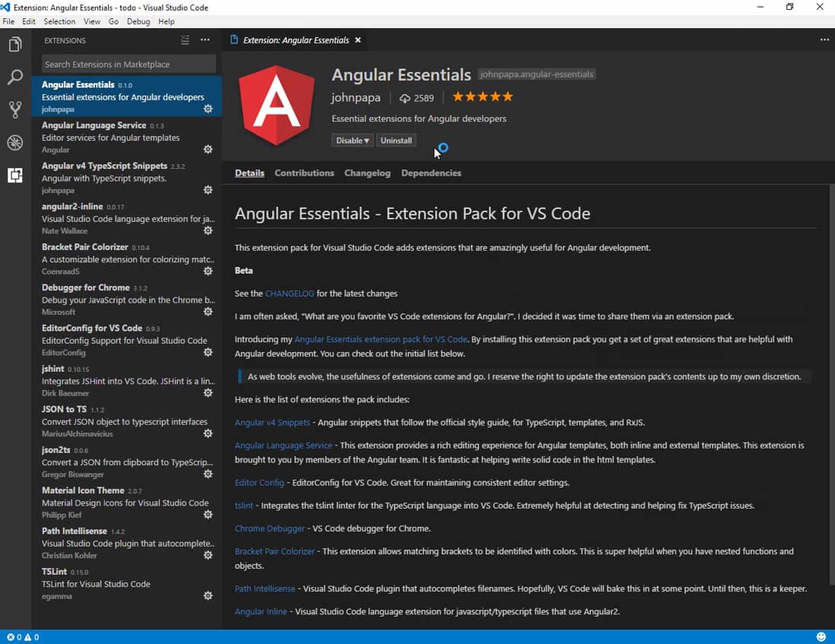The image size is (835, 644).
Task: Open the Debug view icon
Action: coord(15,143)
